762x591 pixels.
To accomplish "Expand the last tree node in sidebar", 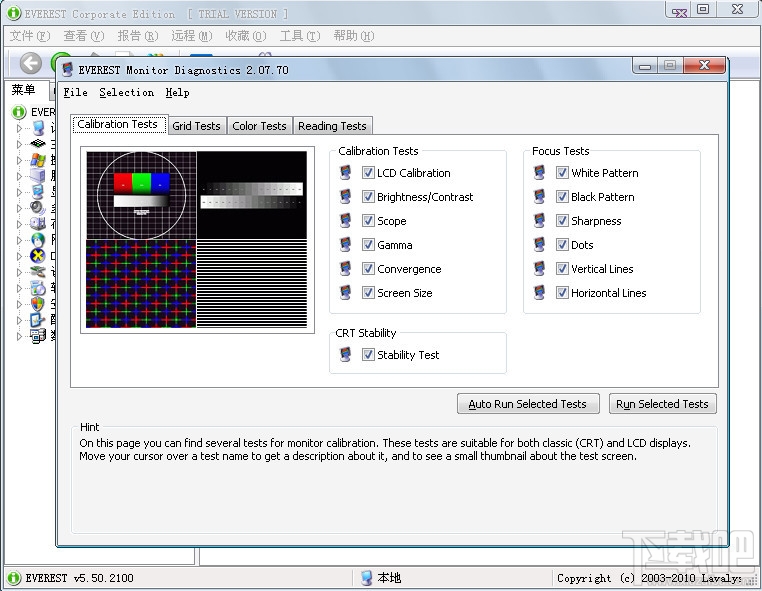I will click(18, 337).
